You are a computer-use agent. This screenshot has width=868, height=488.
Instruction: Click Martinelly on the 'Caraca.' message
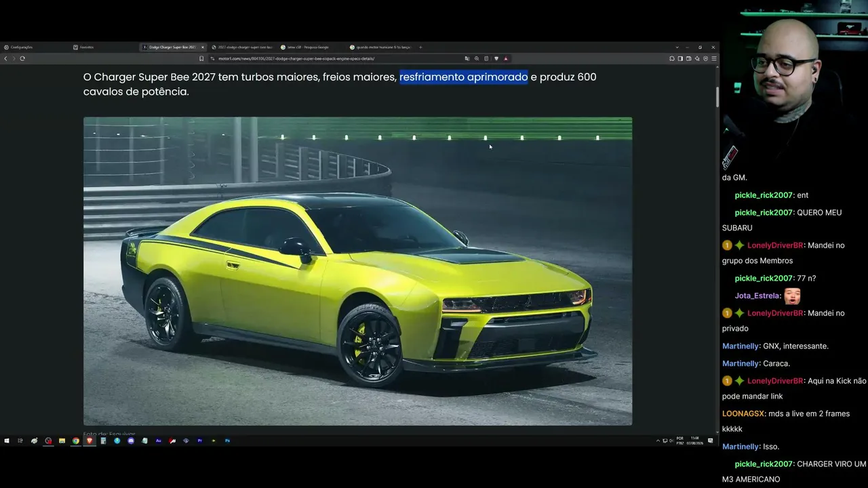(x=741, y=364)
